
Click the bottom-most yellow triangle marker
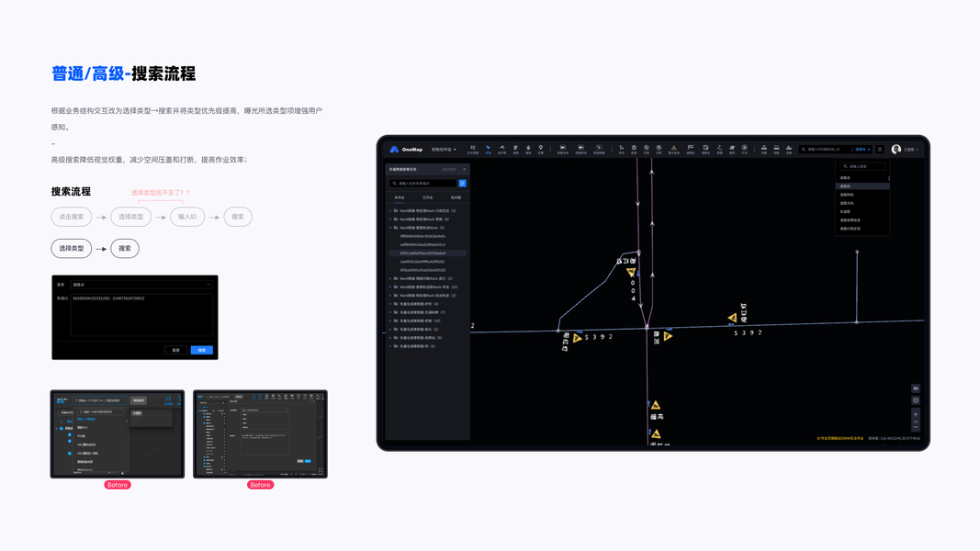pyautogui.click(x=657, y=433)
